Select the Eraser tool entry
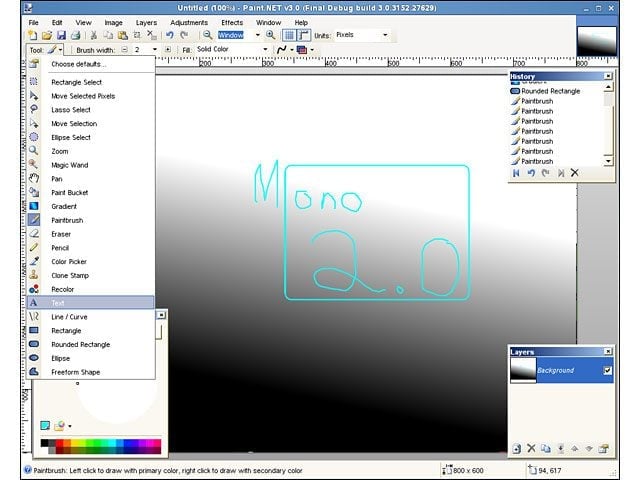Image resolution: width=640 pixels, height=480 pixels. [91, 234]
